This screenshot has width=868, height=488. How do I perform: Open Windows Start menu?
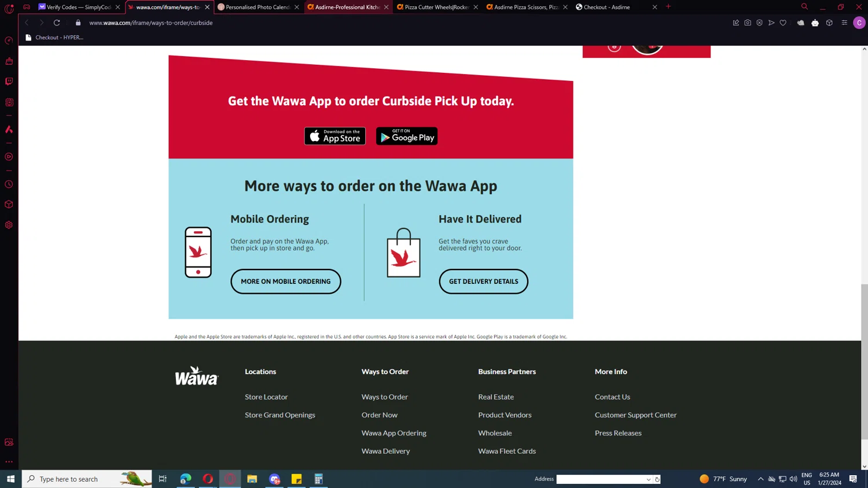tap(10, 479)
